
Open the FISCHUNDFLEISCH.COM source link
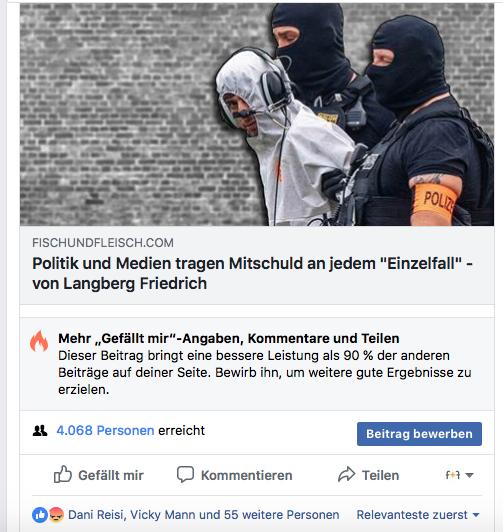103,243
